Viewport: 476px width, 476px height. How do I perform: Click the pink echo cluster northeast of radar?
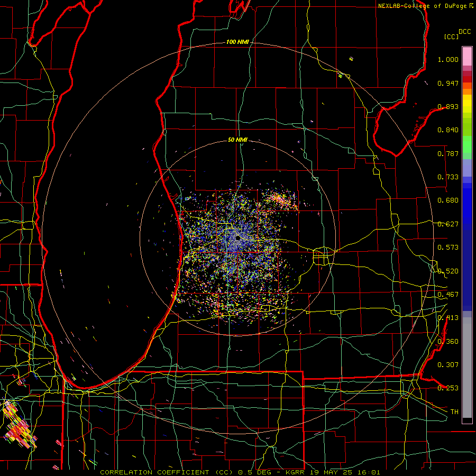(x=280, y=199)
